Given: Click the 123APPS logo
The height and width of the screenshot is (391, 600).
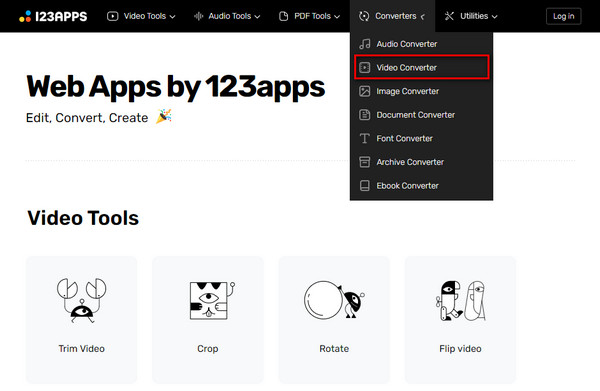Looking at the screenshot, I should 53,16.
